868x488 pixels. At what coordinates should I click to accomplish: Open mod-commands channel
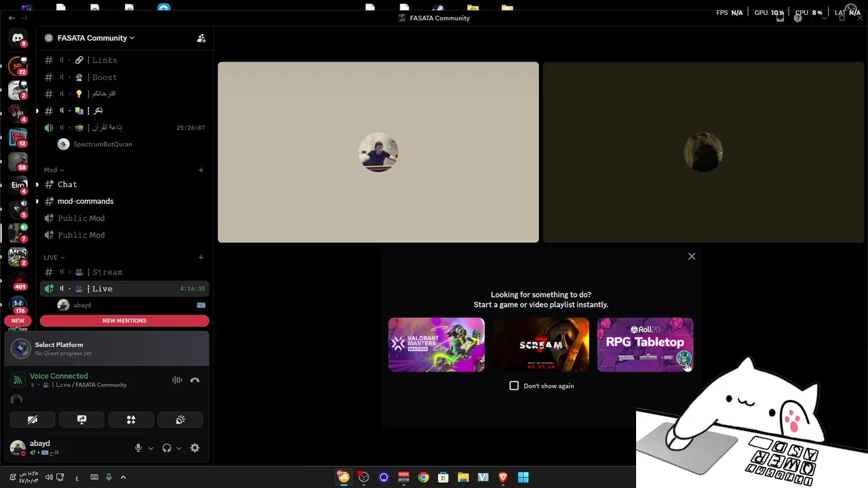tap(124, 201)
